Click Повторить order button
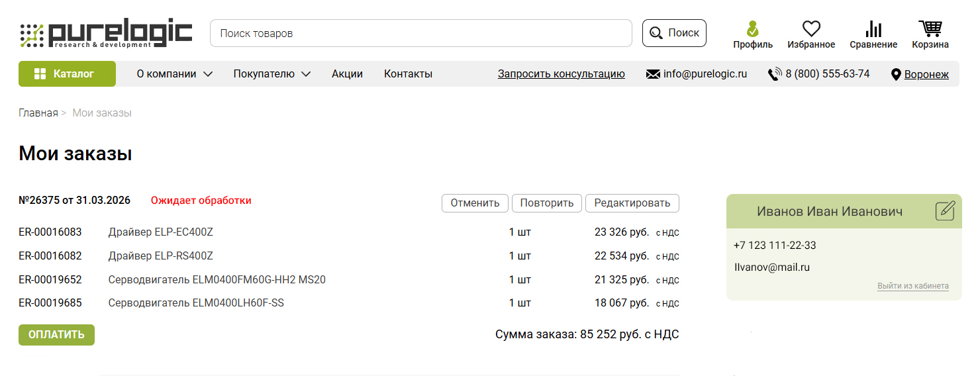The width and height of the screenshot is (980, 376). [x=547, y=203]
